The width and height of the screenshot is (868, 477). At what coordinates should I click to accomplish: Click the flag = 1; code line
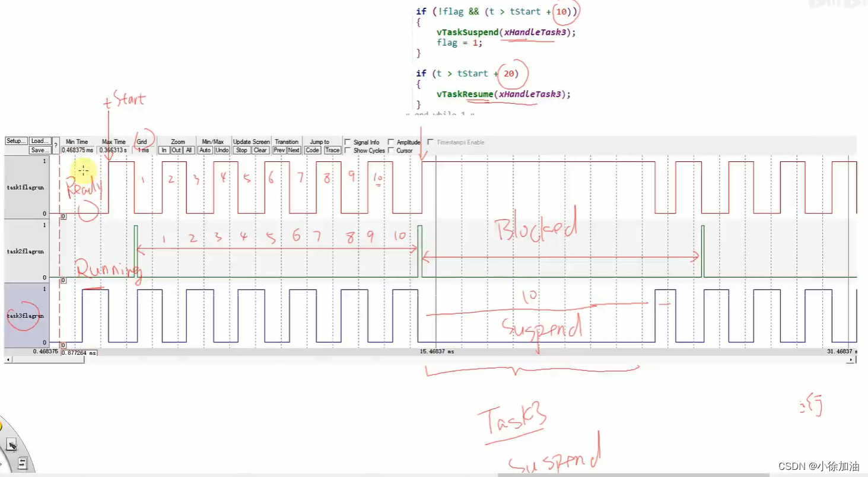(460, 43)
